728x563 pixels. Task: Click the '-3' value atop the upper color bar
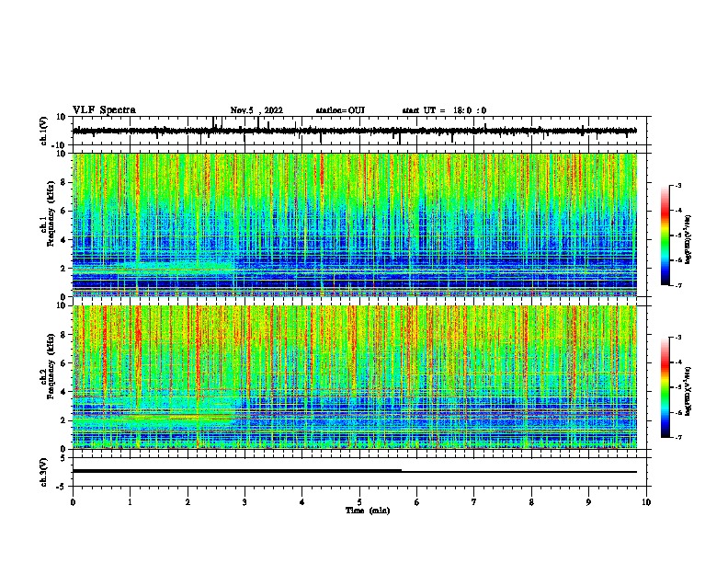[677, 185]
